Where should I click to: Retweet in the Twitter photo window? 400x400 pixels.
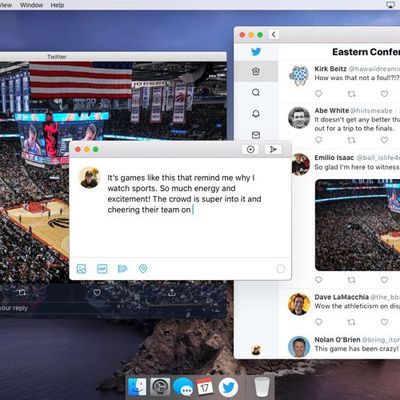[22, 292]
